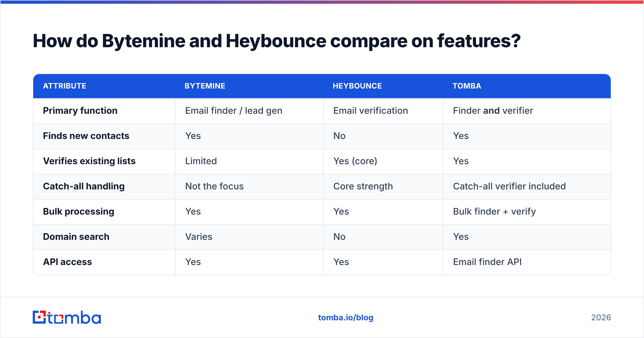Viewport: 644px width, 338px height.
Task: Click Heybounce's No in Domain search row
Action: (x=339, y=237)
